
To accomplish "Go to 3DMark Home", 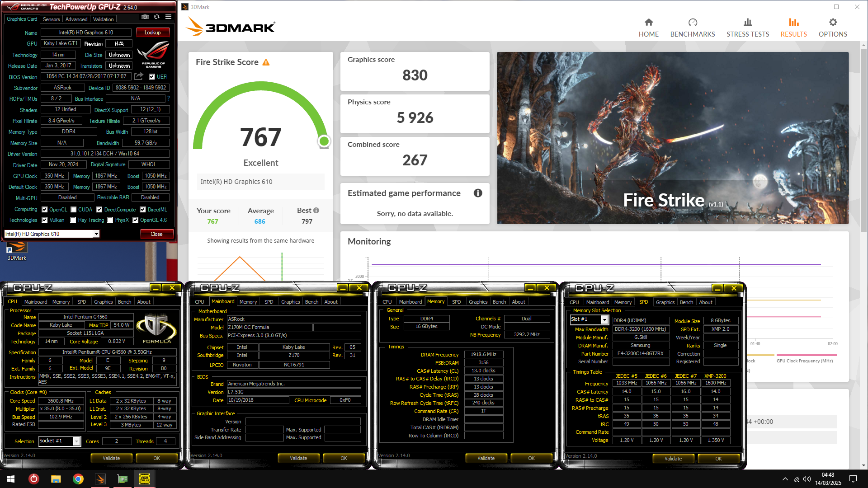I will coord(648,28).
